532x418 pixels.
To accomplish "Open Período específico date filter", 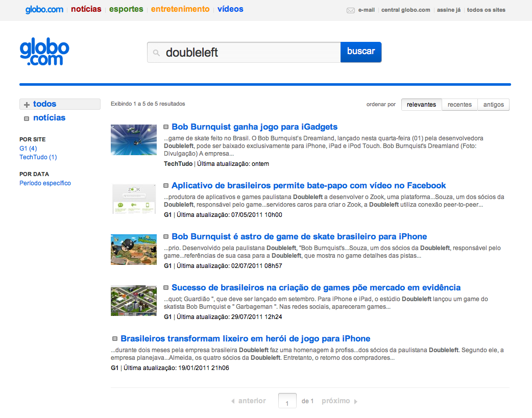I will (45, 183).
